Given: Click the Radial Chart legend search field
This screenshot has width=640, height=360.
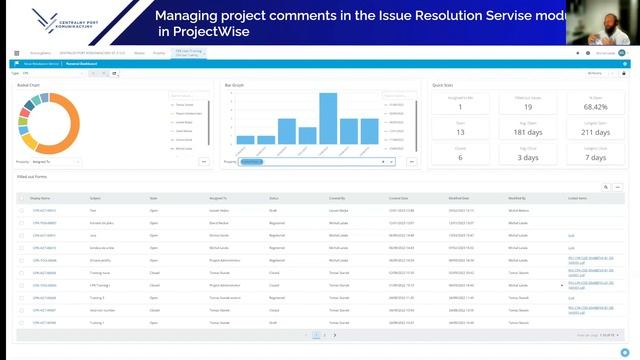Looking at the screenshot, I should [188, 96].
